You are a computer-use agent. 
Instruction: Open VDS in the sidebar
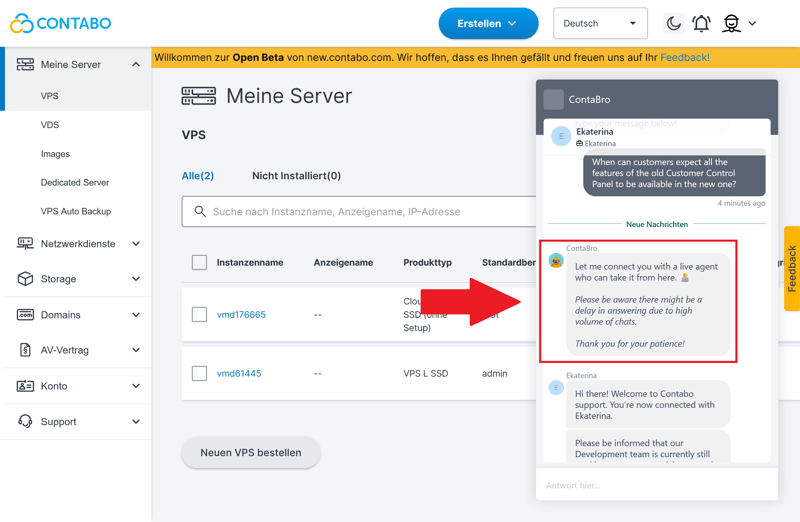tap(50, 125)
